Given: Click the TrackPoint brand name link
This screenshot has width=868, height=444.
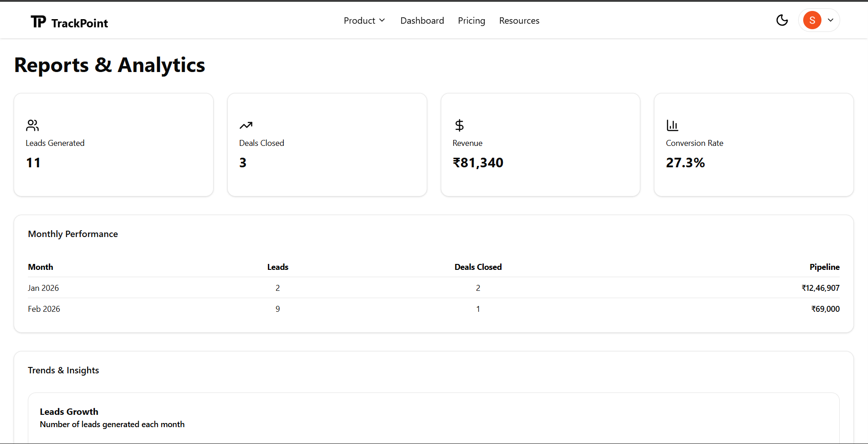Looking at the screenshot, I should point(80,22).
